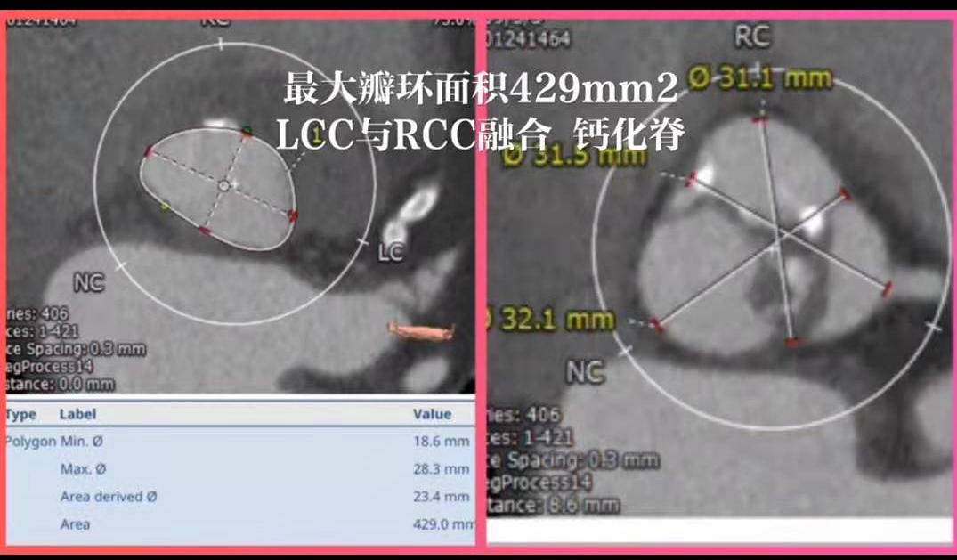The width and height of the screenshot is (957, 560).
Task: Click the green handle on the annulus contour
Action: pyautogui.click(x=247, y=131)
